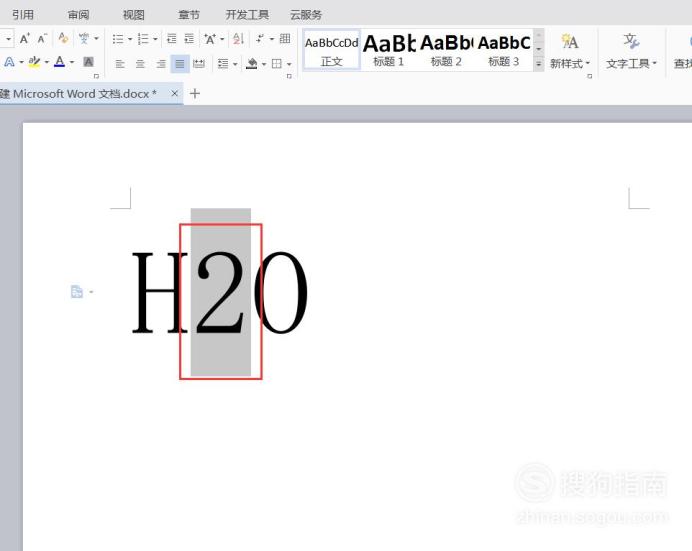
Task: Click the decrease indent icon
Action: tap(172, 39)
